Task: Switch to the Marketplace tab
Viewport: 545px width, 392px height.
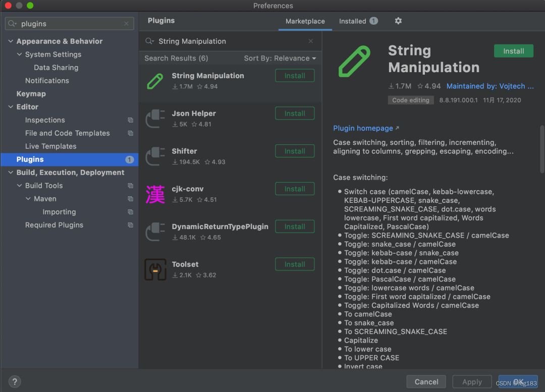Action: (x=305, y=21)
